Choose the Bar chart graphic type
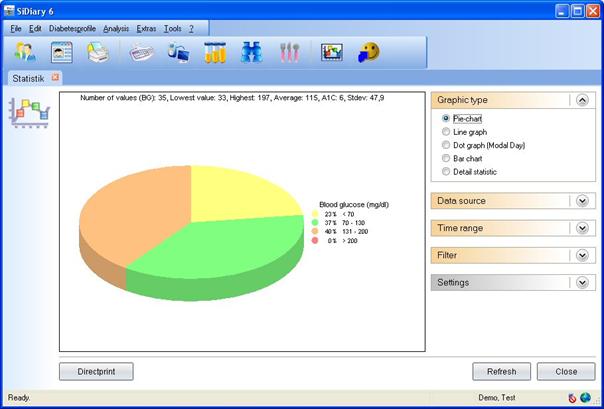The image size is (604, 409). pyautogui.click(x=446, y=158)
